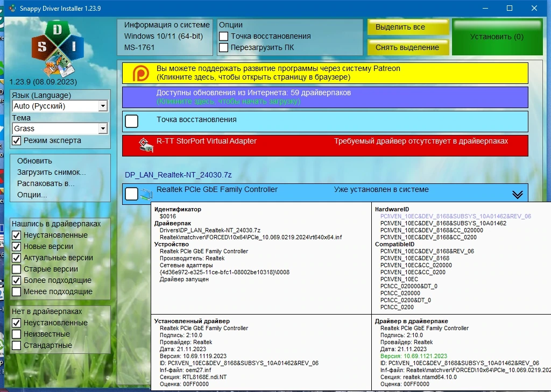Open the Опции... menu entry
Image resolution: width=551 pixels, height=392 pixels.
(x=32, y=195)
